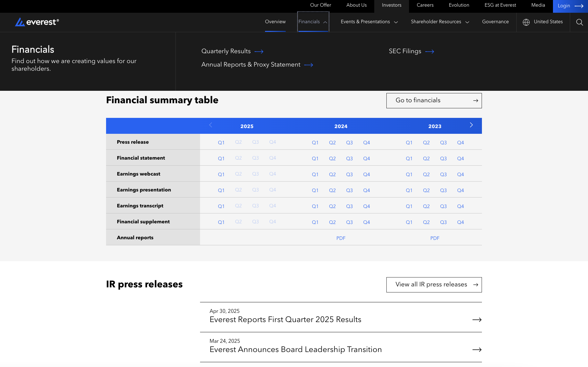588x367 pixels.
Task: Open the Overview tab
Action: [x=275, y=22]
